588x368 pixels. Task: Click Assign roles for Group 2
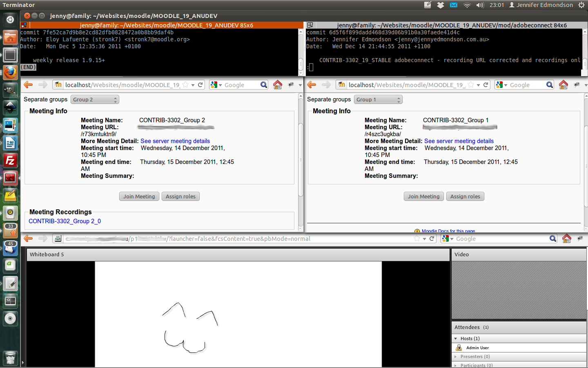click(180, 196)
